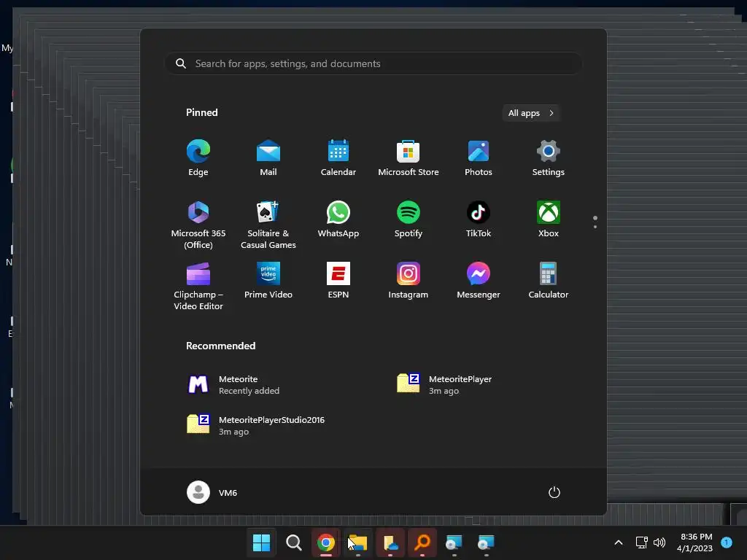This screenshot has width=747, height=560.
Task: Launch the TikTok app
Action: [x=479, y=219]
